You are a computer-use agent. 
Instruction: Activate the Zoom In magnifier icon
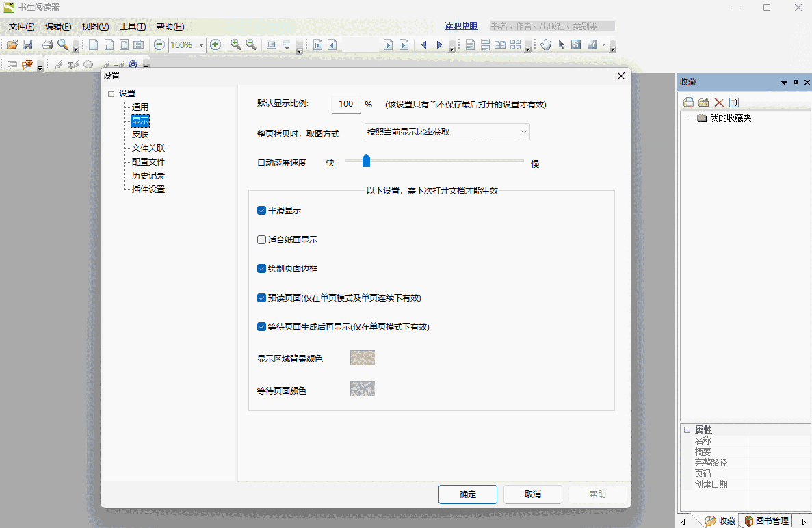pyautogui.click(x=236, y=44)
